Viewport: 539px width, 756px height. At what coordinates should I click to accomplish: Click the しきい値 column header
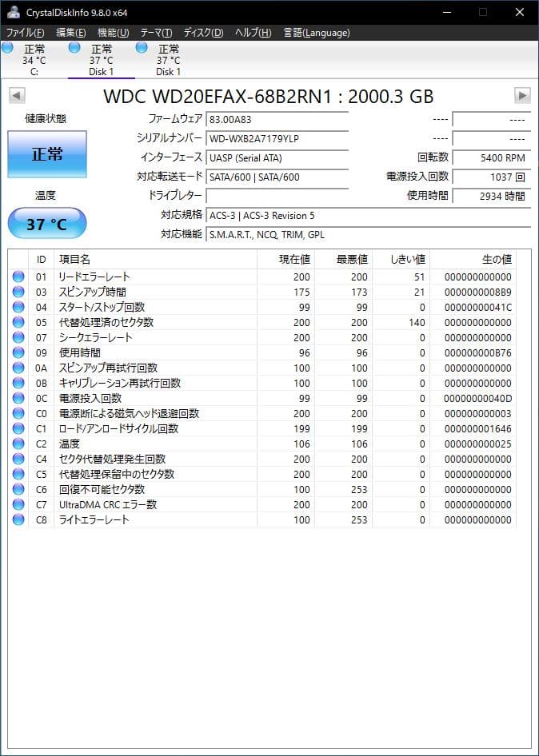(401, 260)
